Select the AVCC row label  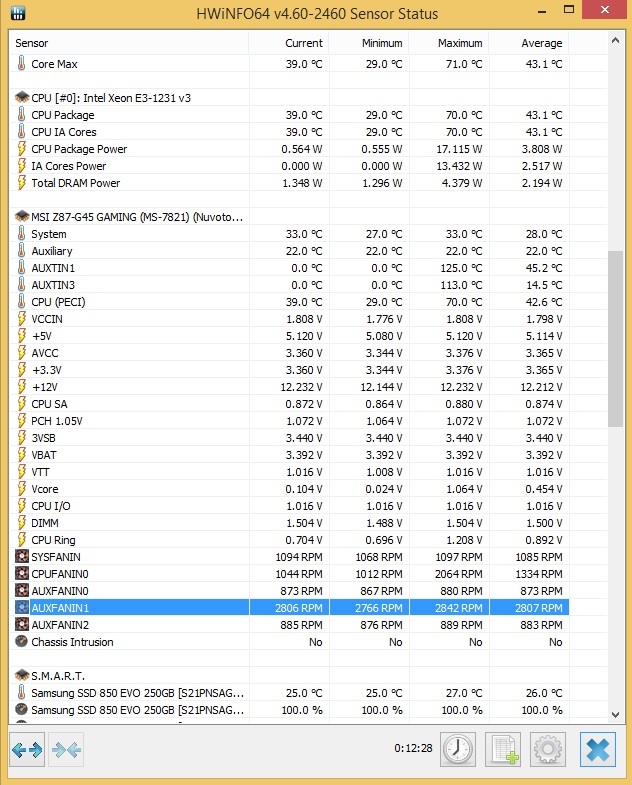(45, 353)
